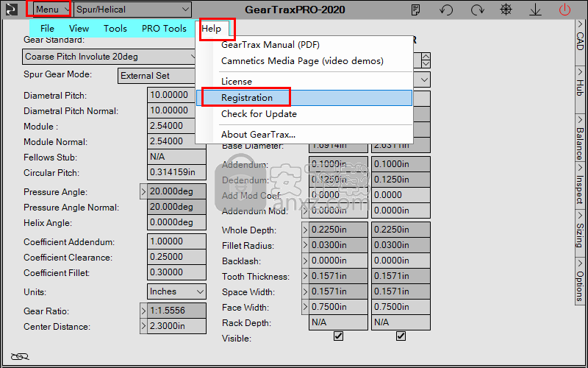
Task: Open the Menu dropdown
Action: [x=52, y=10]
